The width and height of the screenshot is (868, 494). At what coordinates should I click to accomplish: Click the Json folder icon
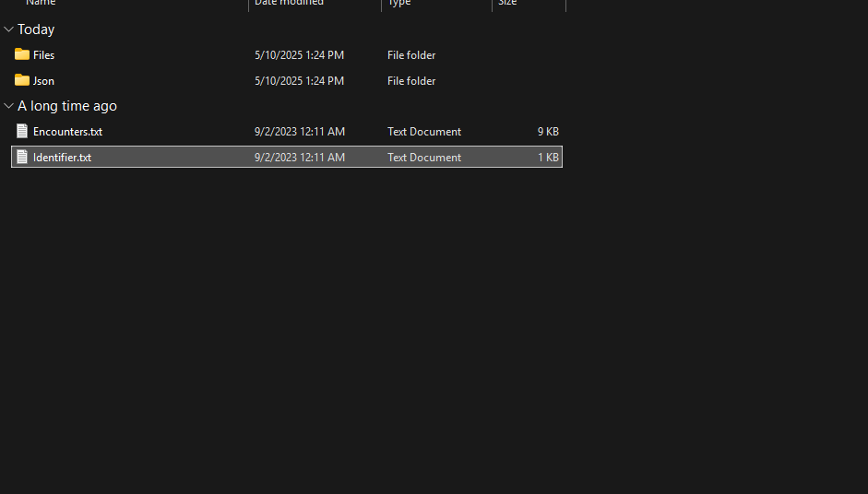click(22, 81)
